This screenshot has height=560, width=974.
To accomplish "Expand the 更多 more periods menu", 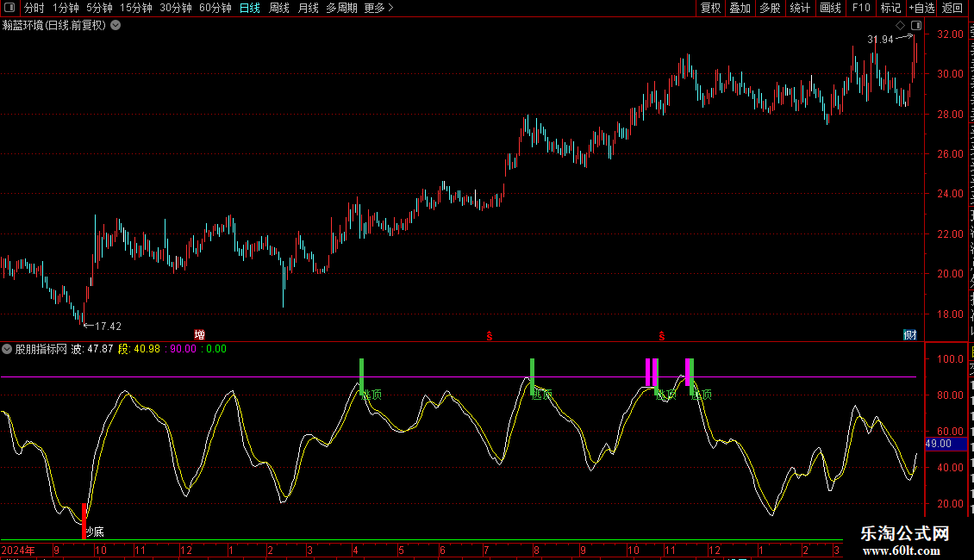I will click(378, 8).
